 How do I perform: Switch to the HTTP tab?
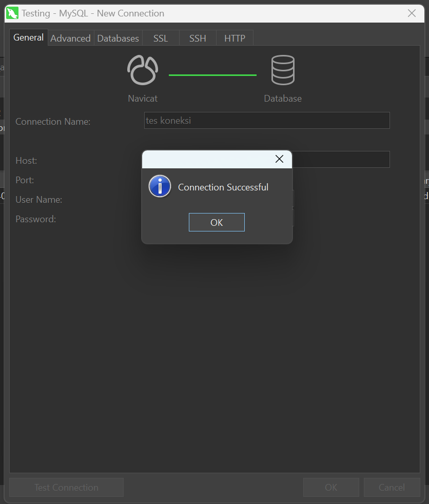235,38
